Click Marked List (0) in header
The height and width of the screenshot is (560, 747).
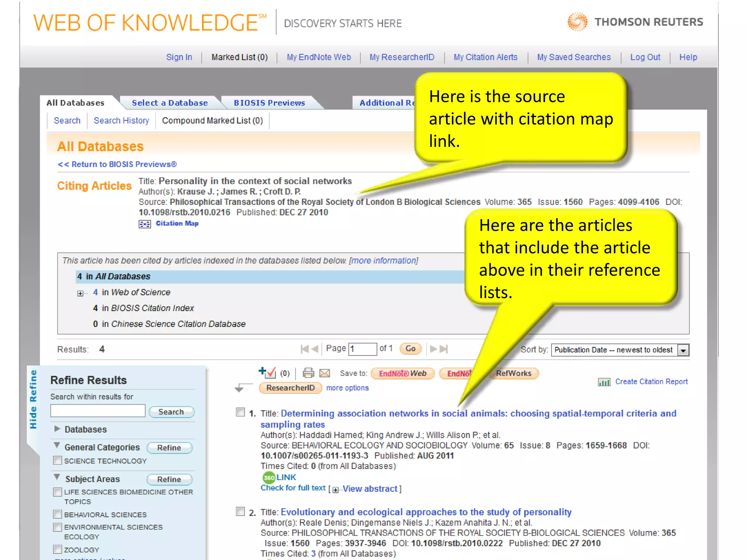(240, 57)
